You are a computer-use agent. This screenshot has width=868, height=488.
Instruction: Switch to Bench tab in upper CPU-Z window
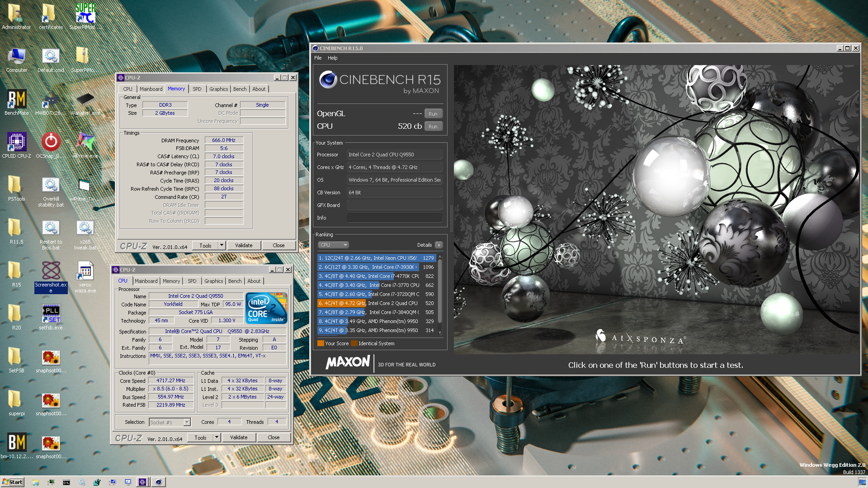pos(240,89)
